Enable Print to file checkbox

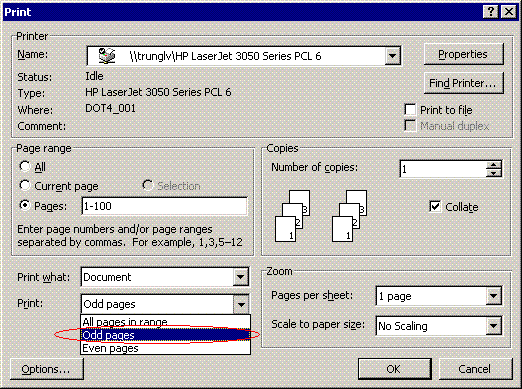coord(410,110)
